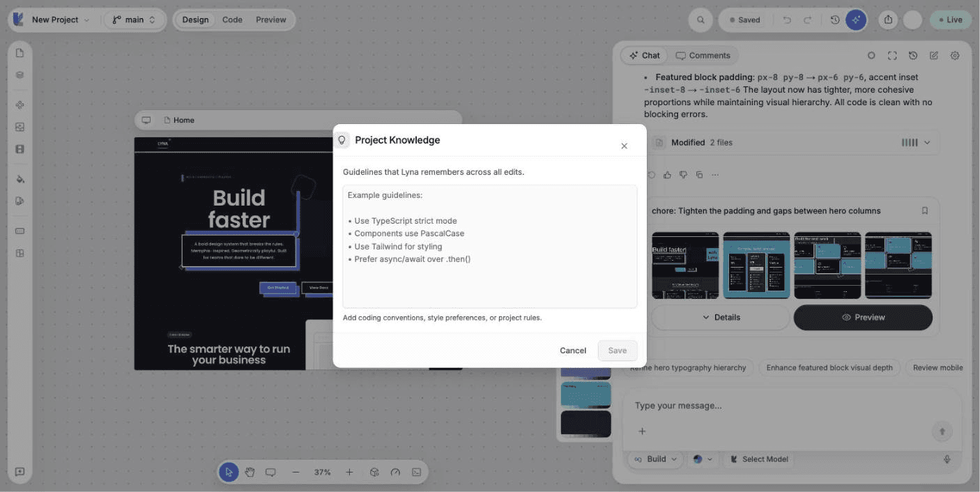This screenshot has width=980, height=492.
Task: Open the film strip media icon in the sidebar
Action: point(20,149)
